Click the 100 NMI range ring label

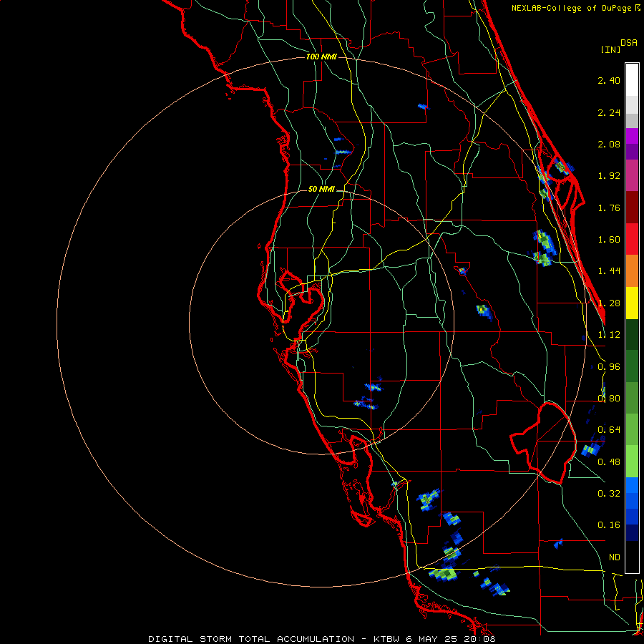point(321,57)
